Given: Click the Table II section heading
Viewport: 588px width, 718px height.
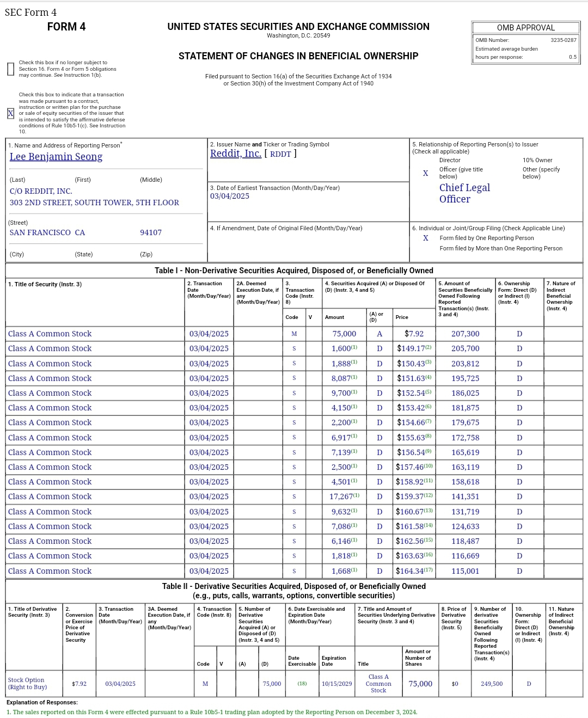Looking at the screenshot, I should tap(294, 591).
